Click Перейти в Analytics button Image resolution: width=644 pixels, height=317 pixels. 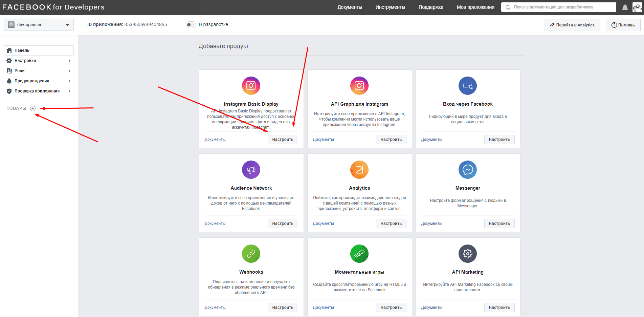(x=572, y=25)
